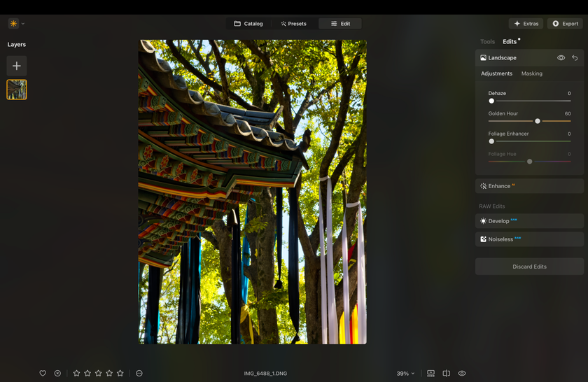Expand the Noiseless RAW tool
Viewport: 588px width, 382px height.
point(529,239)
